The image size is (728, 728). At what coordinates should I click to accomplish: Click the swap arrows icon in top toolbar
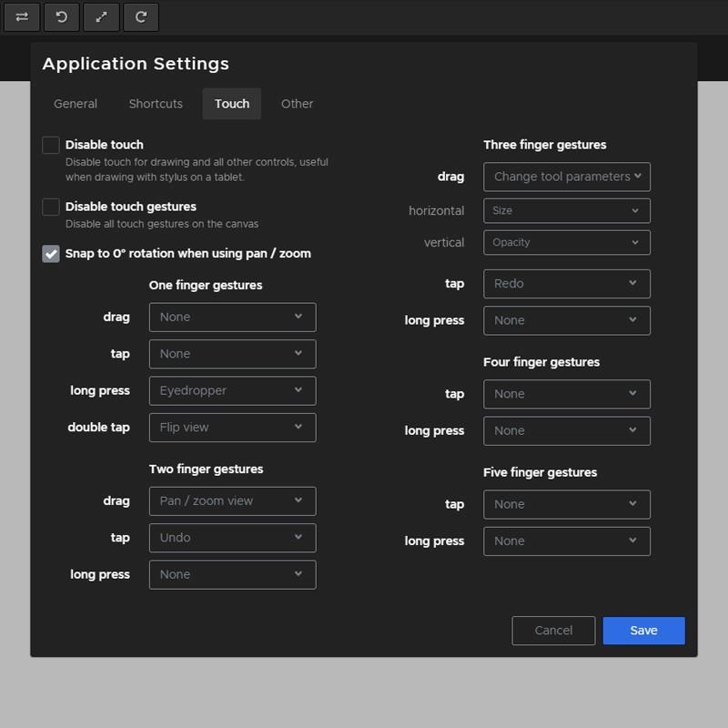[x=22, y=17]
